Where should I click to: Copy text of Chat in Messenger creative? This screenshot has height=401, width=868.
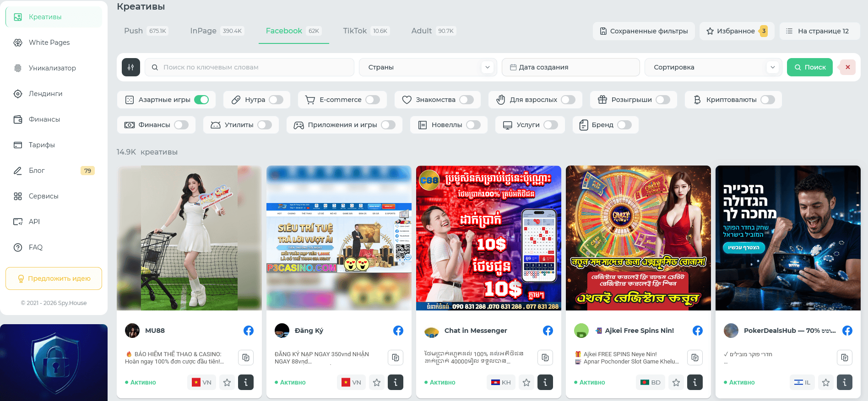coord(545,358)
